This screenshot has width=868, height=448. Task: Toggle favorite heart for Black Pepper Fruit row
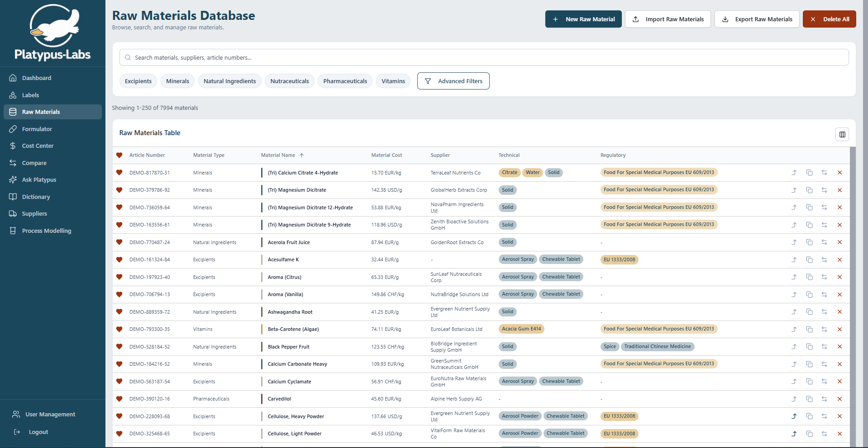[x=119, y=347]
